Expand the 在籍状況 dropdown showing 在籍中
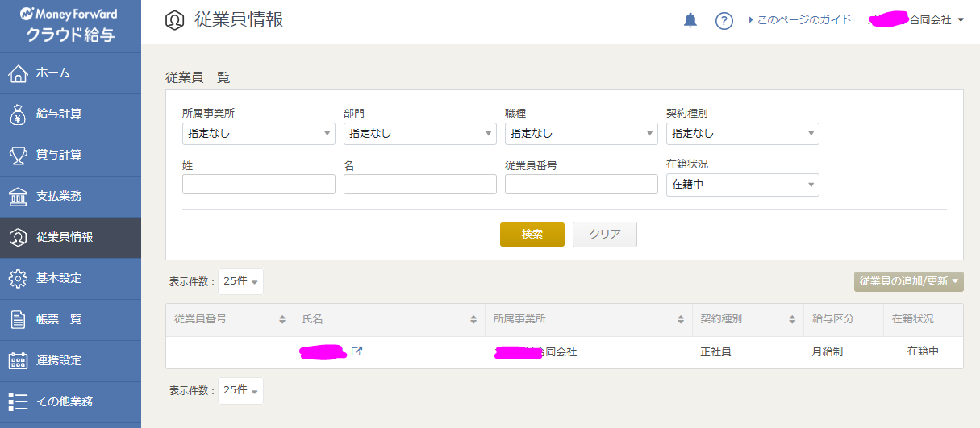The image size is (980, 428). (742, 185)
